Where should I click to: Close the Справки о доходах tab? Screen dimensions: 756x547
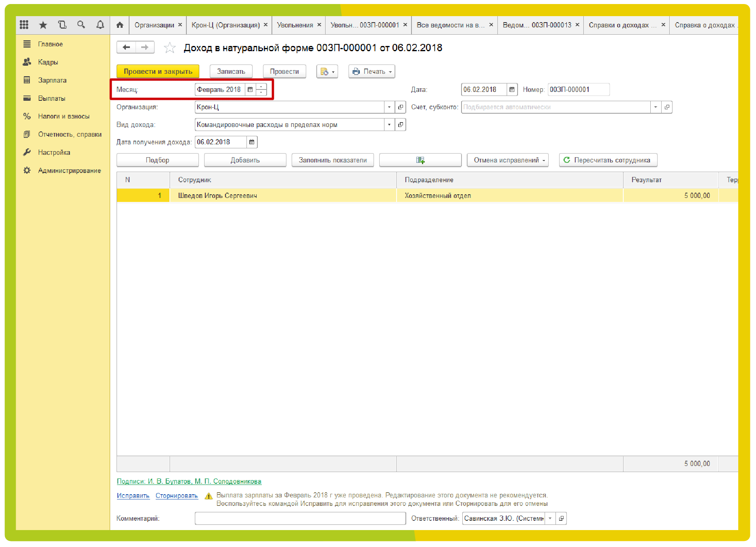point(663,25)
